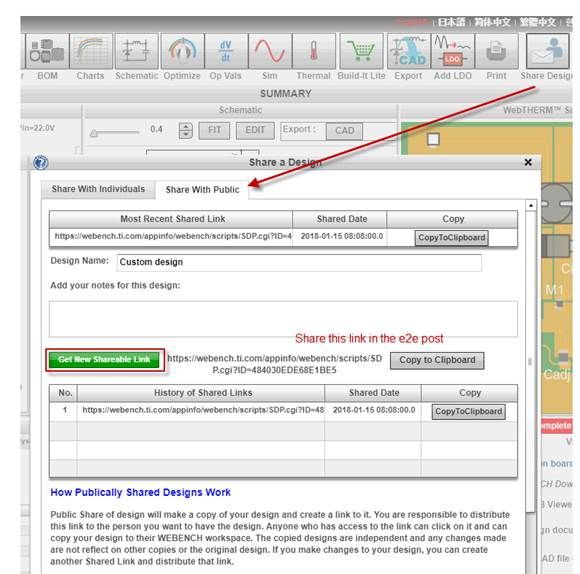Select Traditional Chinese language link
The height and width of the screenshot is (574, 580).
537,22
